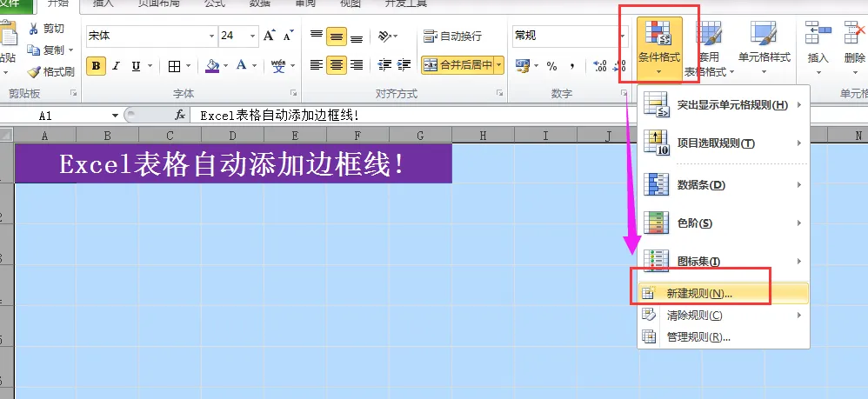Choose New Rule (新建规则) menu item
This screenshot has height=399, width=868.
click(724, 293)
